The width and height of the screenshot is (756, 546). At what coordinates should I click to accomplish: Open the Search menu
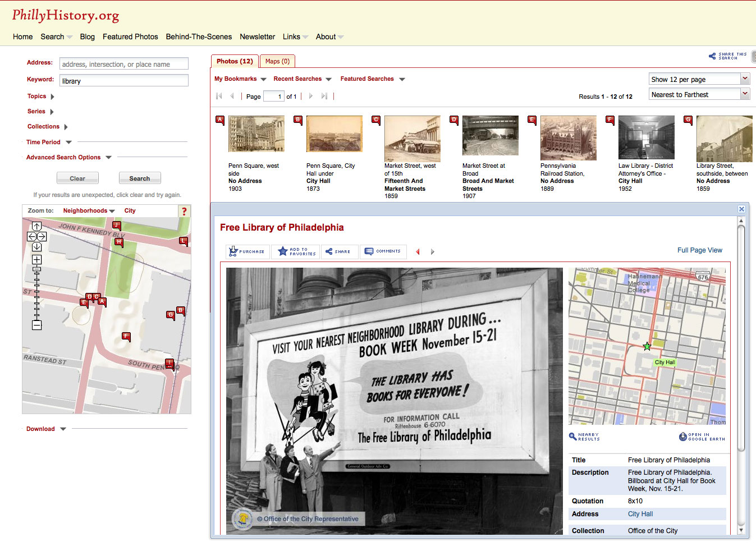pyautogui.click(x=56, y=36)
